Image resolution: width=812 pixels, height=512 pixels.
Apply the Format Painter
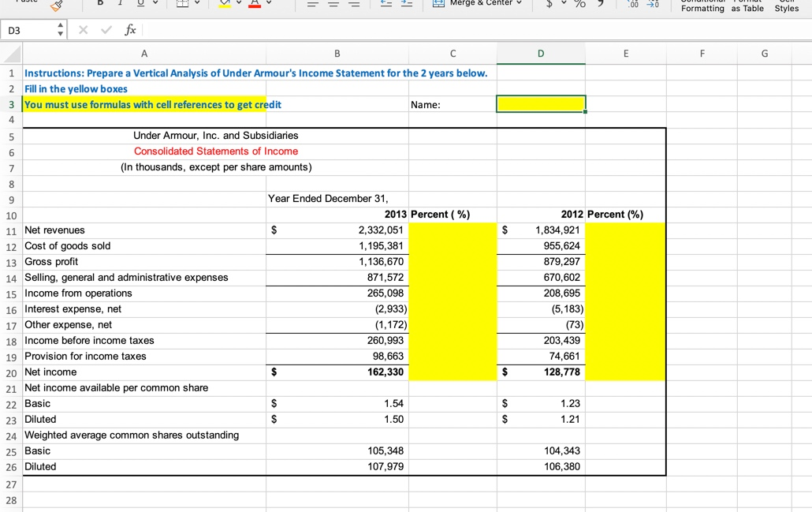click(55, 6)
